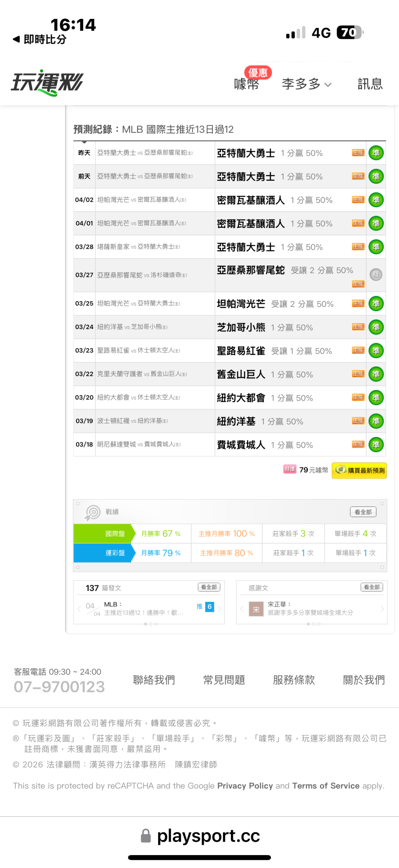Click the 宋 avatar in thank-you posts
Image resolution: width=399 pixels, height=868 pixels.
(256, 609)
